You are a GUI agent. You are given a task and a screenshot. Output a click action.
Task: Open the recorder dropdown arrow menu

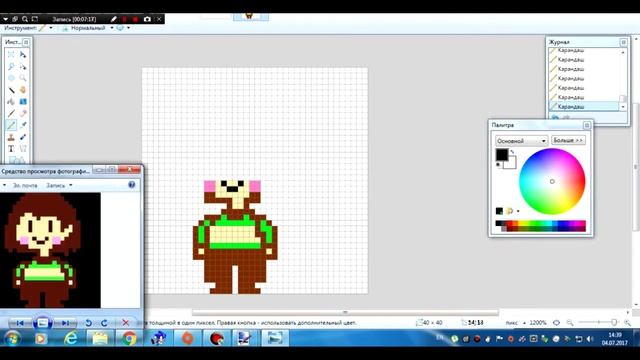5,19
